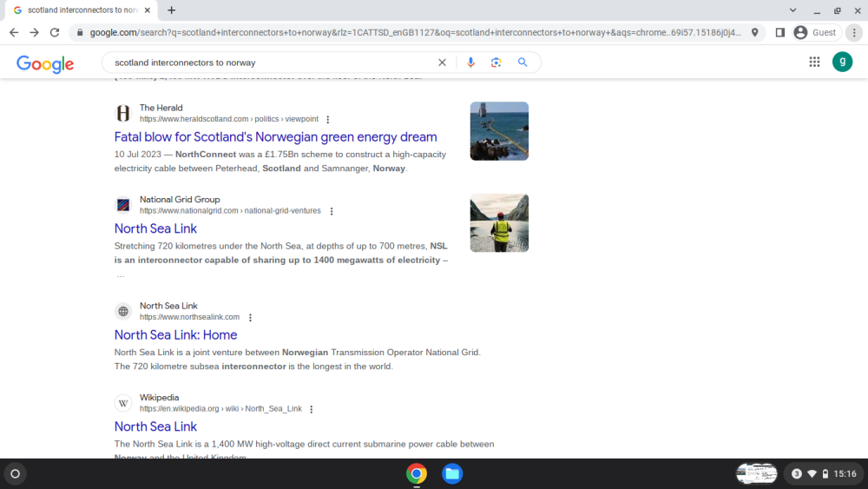
Task: Open National Grid's 'North Sea Link' result
Action: click(155, 228)
